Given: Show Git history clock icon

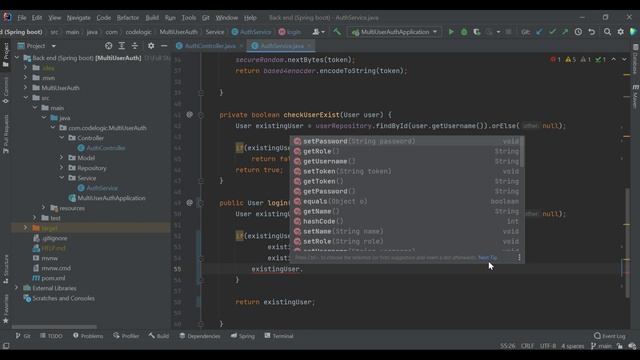Looking at the screenshot, I should point(578,32).
